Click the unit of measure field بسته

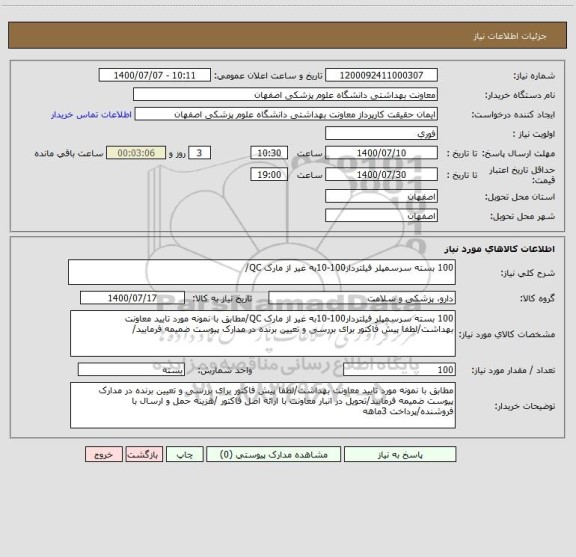click(x=131, y=370)
